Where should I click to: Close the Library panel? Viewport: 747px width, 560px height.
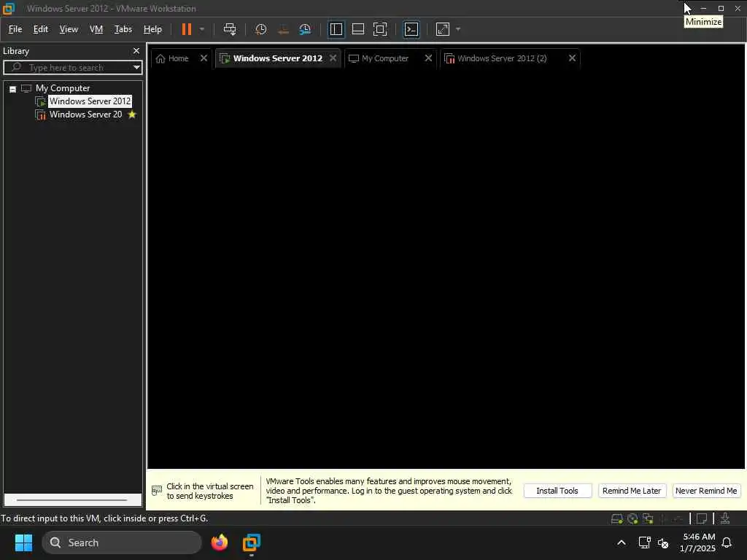point(136,50)
